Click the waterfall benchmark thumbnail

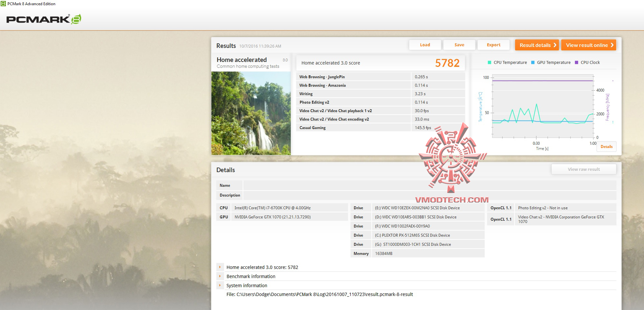point(251,113)
